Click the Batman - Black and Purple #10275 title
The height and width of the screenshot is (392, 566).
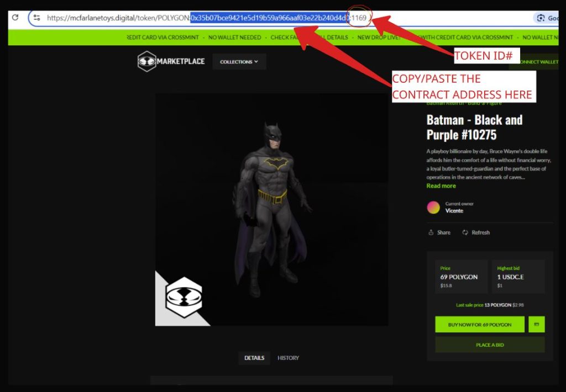pyautogui.click(x=474, y=128)
